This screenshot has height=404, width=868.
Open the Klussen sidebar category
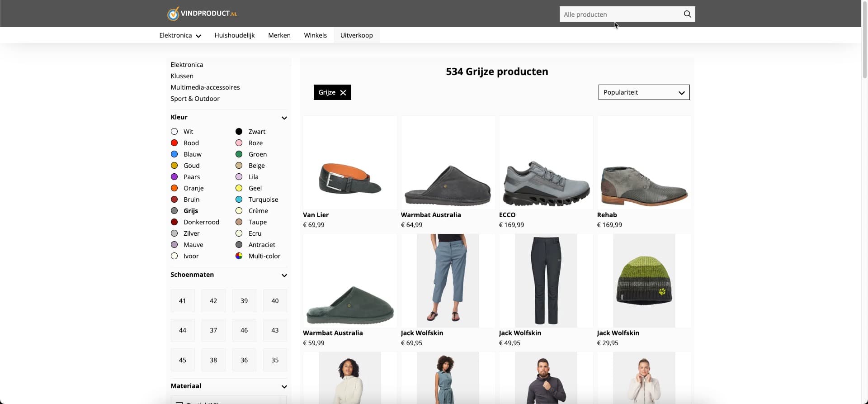[182, 76]
